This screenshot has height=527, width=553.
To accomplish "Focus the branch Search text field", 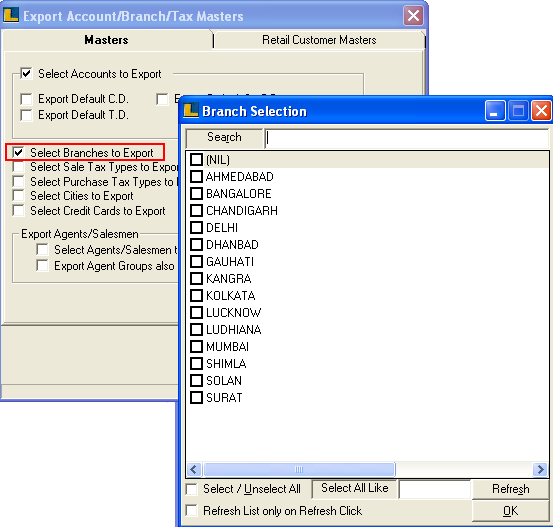I will [407, 138].
